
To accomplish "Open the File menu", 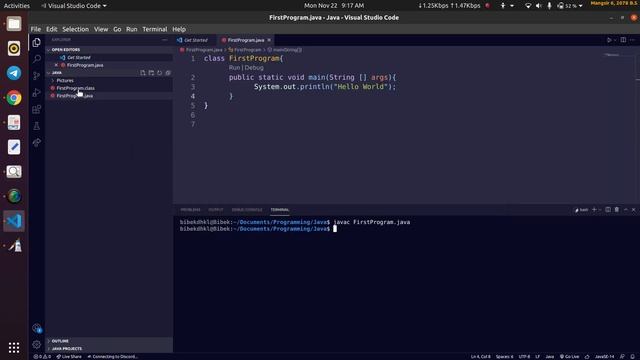I will 36,29.
